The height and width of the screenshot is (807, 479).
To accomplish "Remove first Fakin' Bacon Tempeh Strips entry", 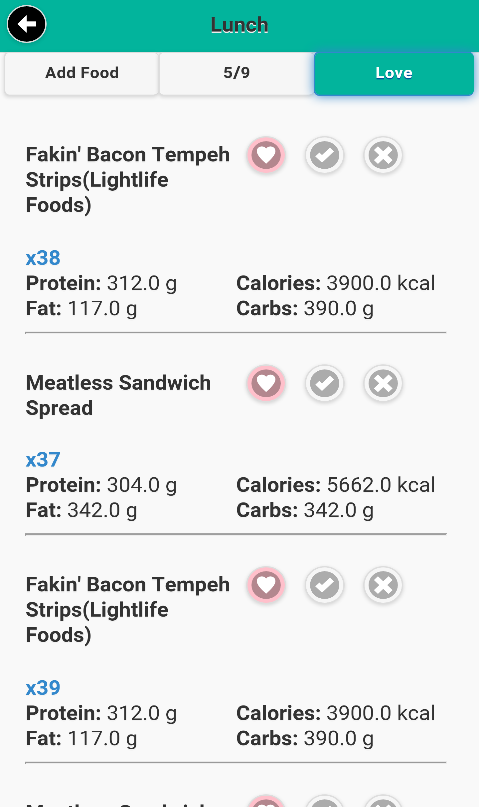I will (383, 155).
